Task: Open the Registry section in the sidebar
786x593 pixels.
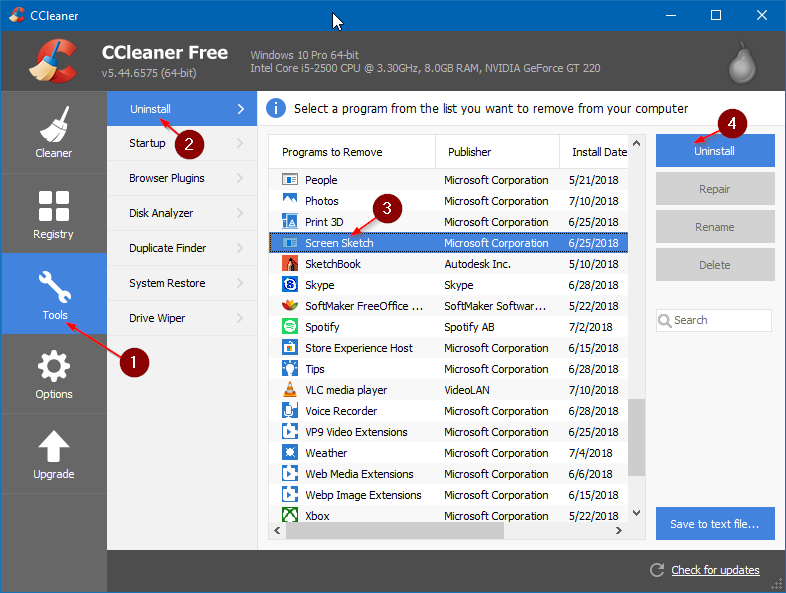Action: (x=54, y=214)
